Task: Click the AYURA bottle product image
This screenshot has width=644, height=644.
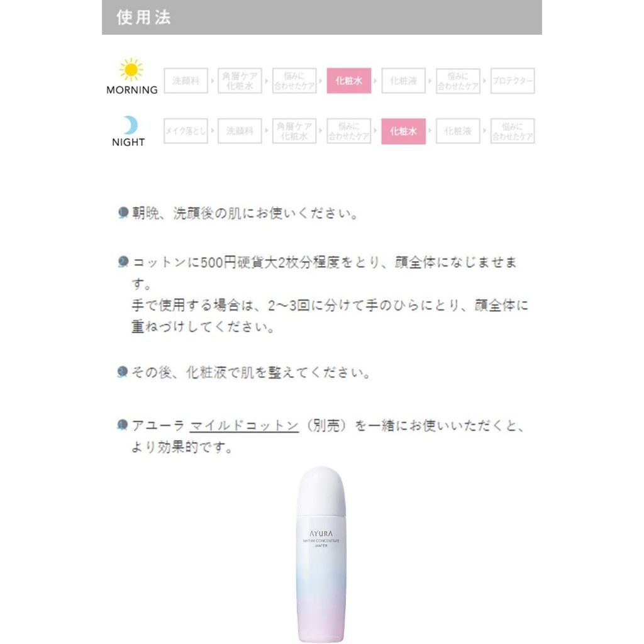Action: (x=321, y=554)
